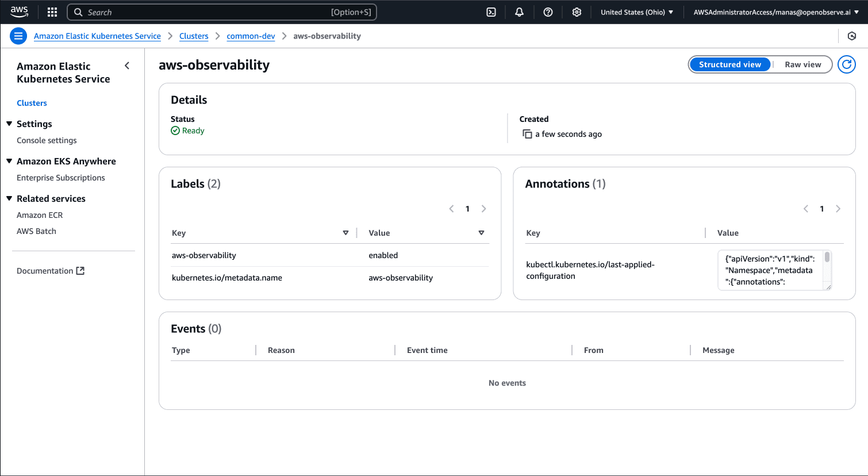Click the AWS logo home icon
The image size is (868, 476).
coord(19,11)
